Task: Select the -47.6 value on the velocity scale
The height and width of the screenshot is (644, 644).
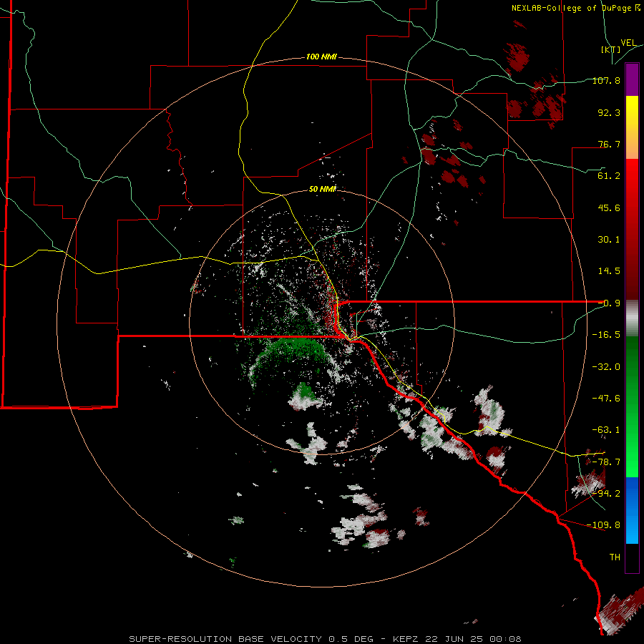Action: click(x=606, y=399)
